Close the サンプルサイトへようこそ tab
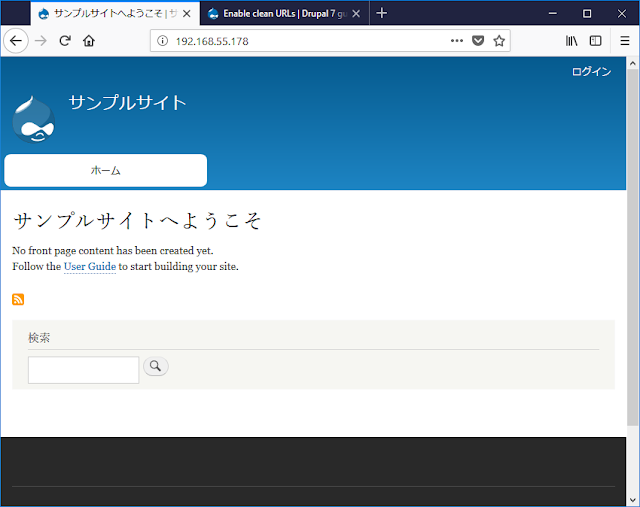 (187, 14)
